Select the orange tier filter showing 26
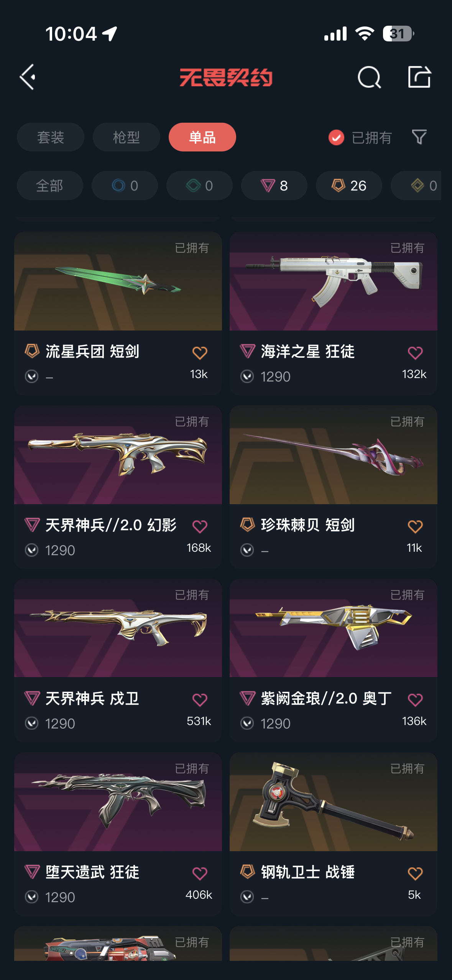Viewport: 452px width, 980px height. 349,186
